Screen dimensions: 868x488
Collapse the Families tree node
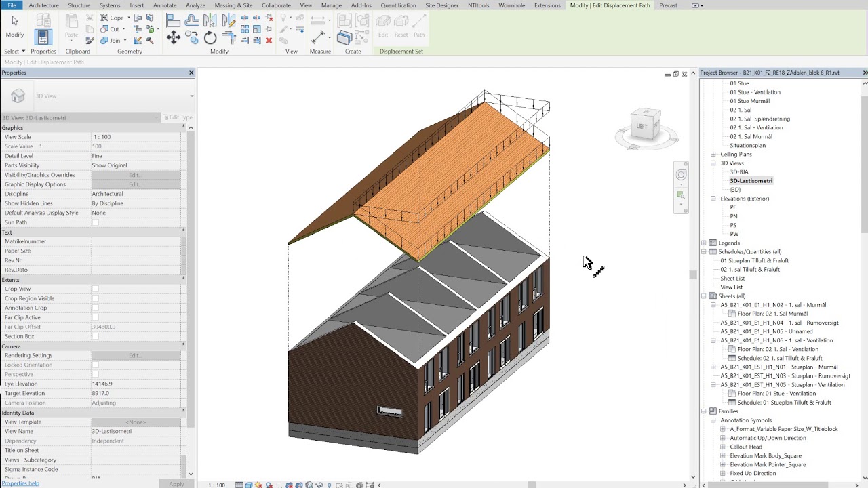coord(703,411)
